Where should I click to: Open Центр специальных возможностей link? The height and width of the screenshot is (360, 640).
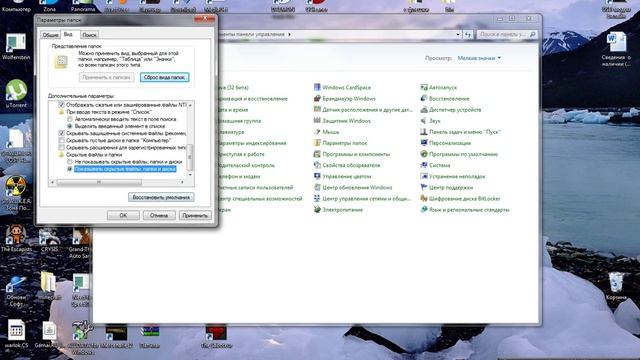coord(260,199)
